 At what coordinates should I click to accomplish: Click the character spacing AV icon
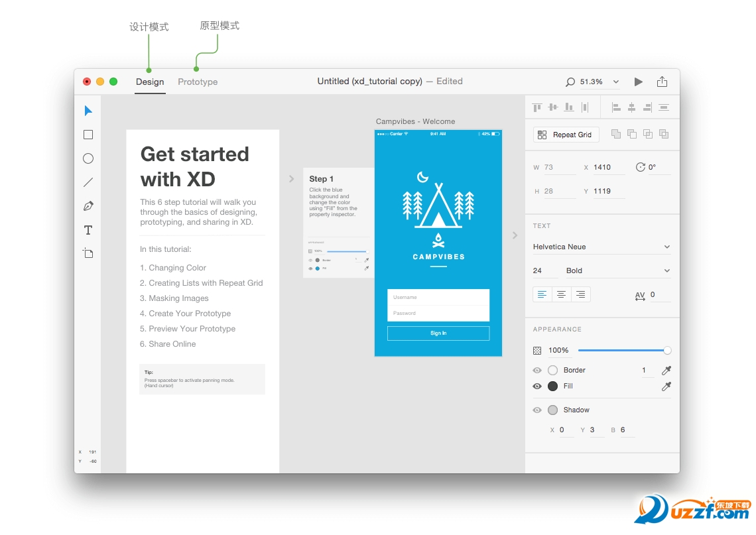(640, 296)
